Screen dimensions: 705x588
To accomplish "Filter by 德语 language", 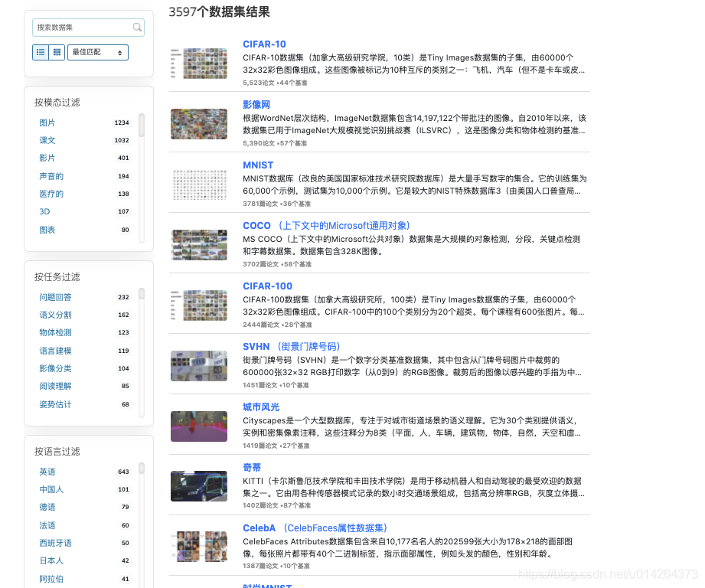I will pyautogui.click(x=47, y=507).
